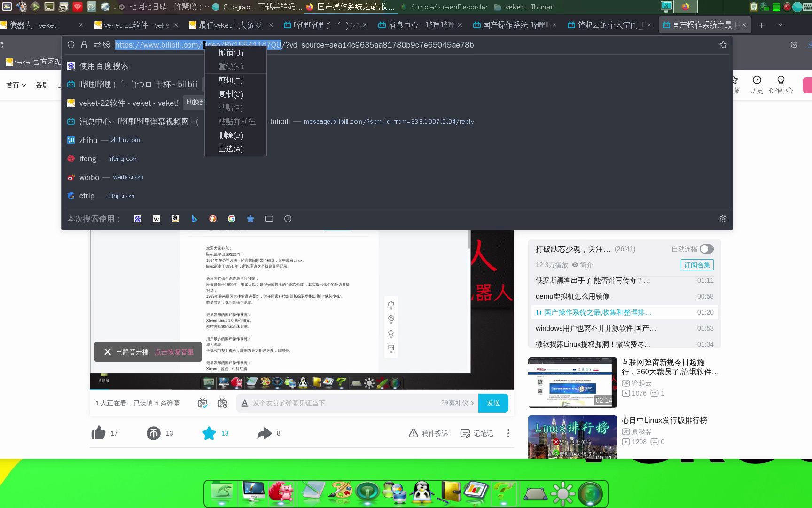Open 心目中Linux发行版排行榜 video thumbnail

click(572, 437)
